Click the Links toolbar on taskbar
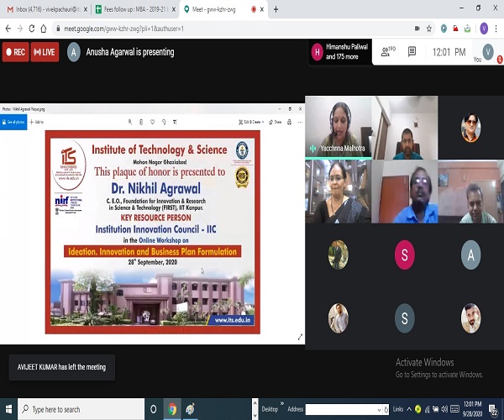The width and height of the screenshot is (504, 420). coord(398,409)
